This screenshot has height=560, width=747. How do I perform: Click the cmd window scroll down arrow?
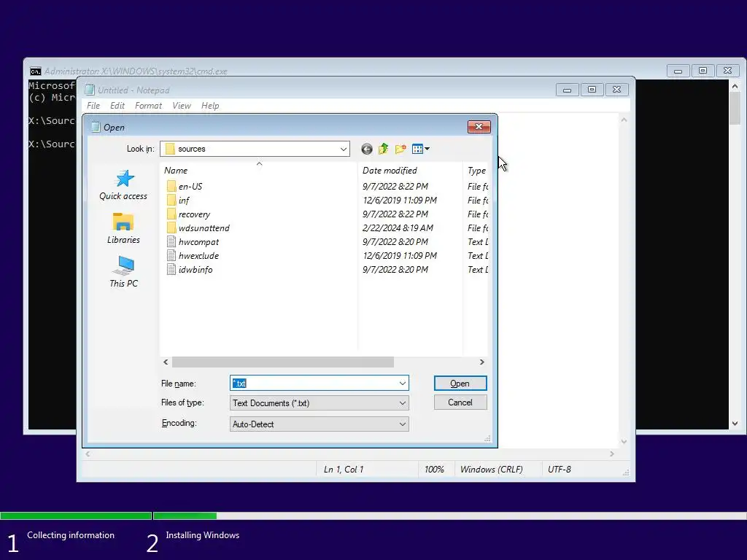(x=735, y=424)
